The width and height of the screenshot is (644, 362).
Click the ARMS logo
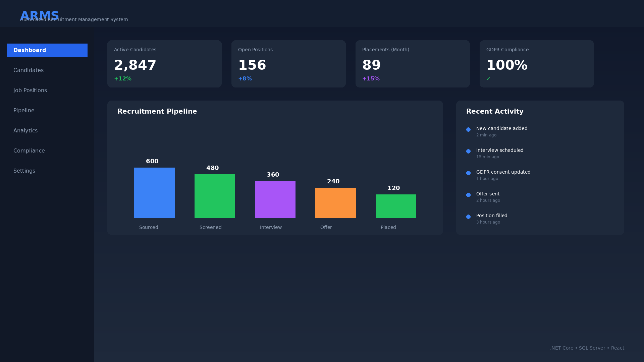click(40, 15)
